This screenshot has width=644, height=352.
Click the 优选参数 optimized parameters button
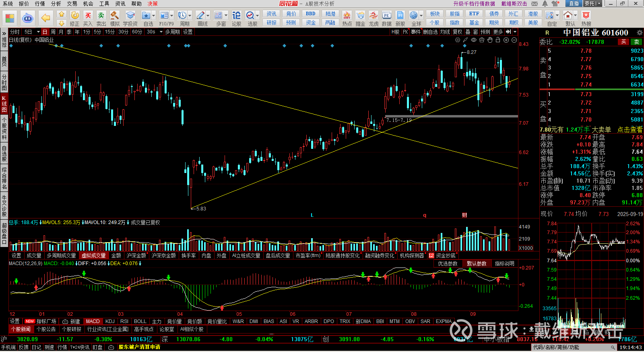pyautogui.click(x=448, y=263)
